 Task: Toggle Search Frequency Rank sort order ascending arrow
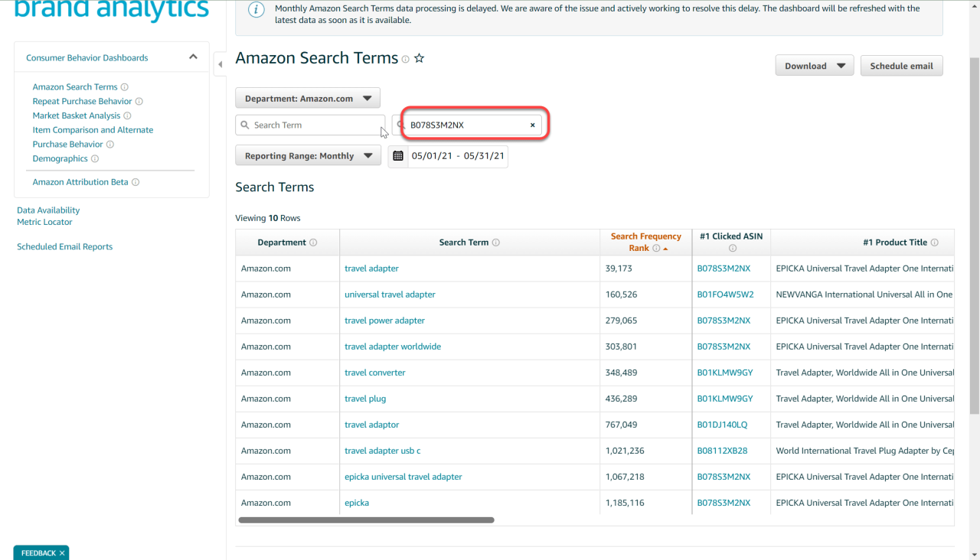pyautogui.click(x=665, y=248)
